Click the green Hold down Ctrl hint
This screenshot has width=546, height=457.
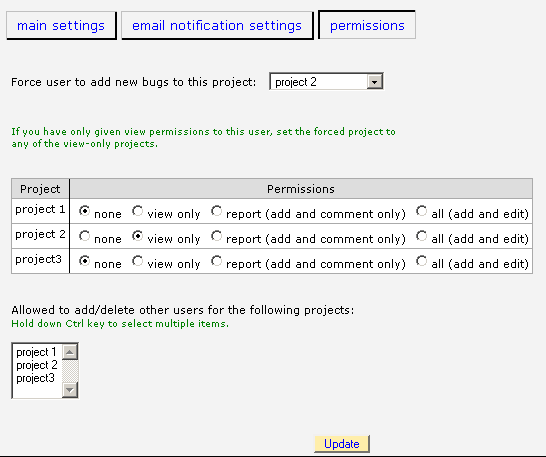120,324
